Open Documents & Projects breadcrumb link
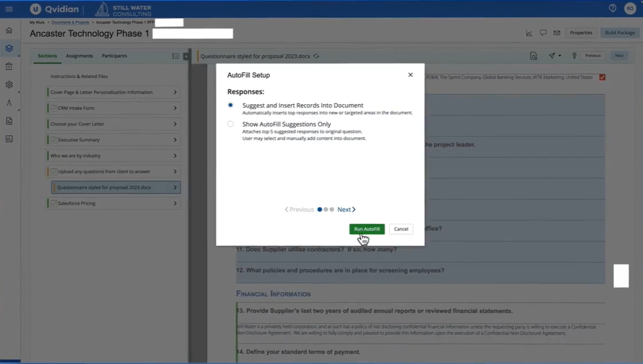This screenshot has height=364, width=643. pyautogui.click(x=70, y=22)
